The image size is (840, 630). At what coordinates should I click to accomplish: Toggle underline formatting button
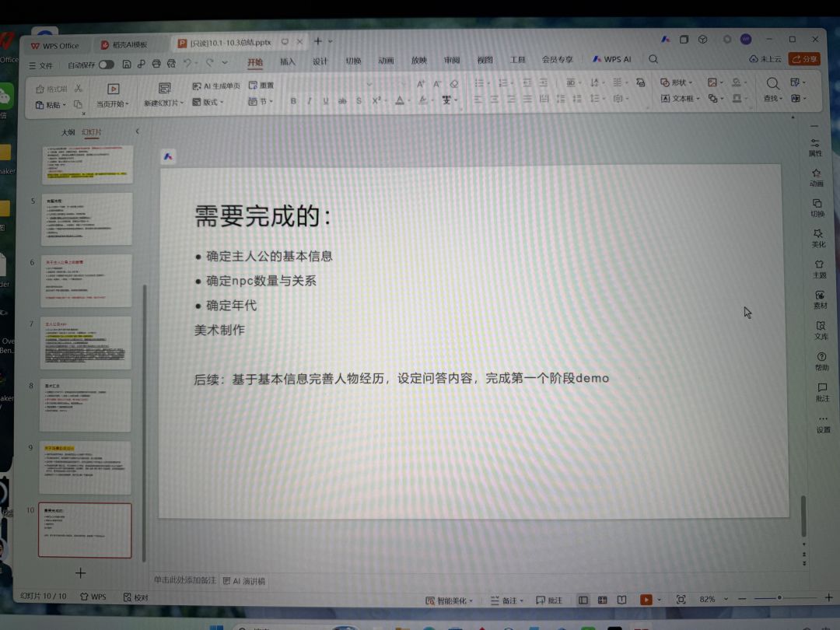pos(326,100)
